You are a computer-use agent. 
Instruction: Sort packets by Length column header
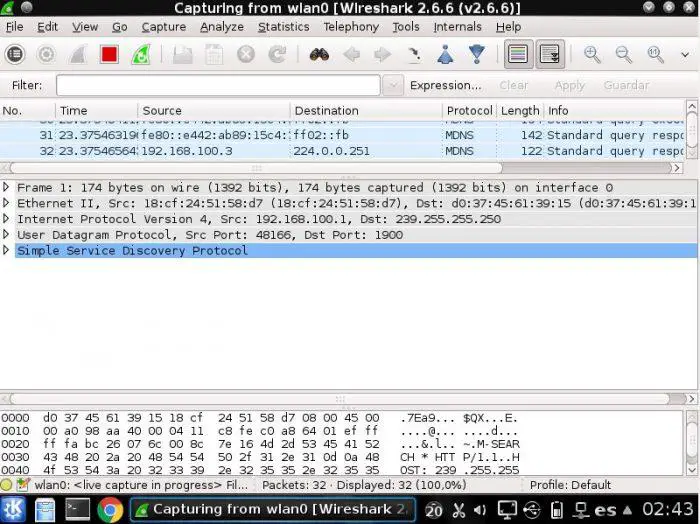point(521,110)
